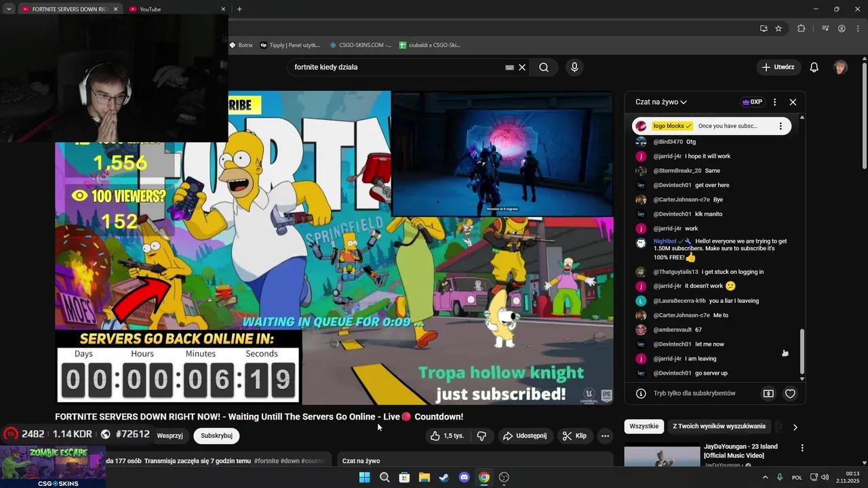
Task: Show more filter chips with arrow
Action: 795,427
